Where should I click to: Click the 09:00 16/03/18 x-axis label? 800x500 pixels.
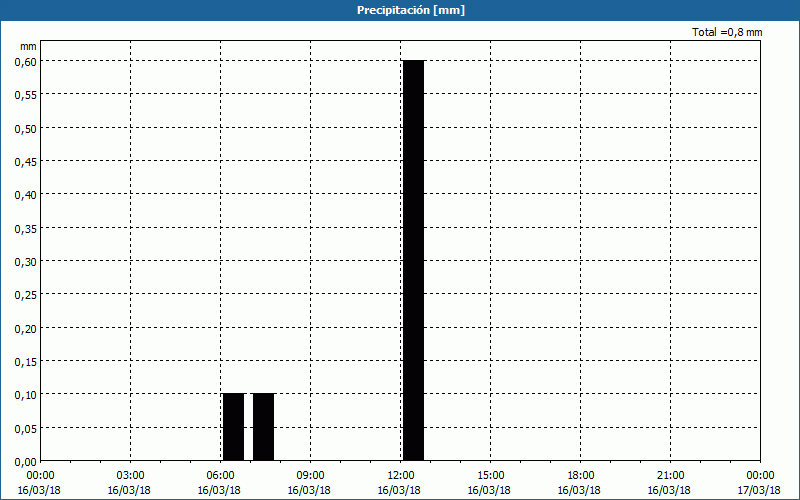[x=309, y=483]
